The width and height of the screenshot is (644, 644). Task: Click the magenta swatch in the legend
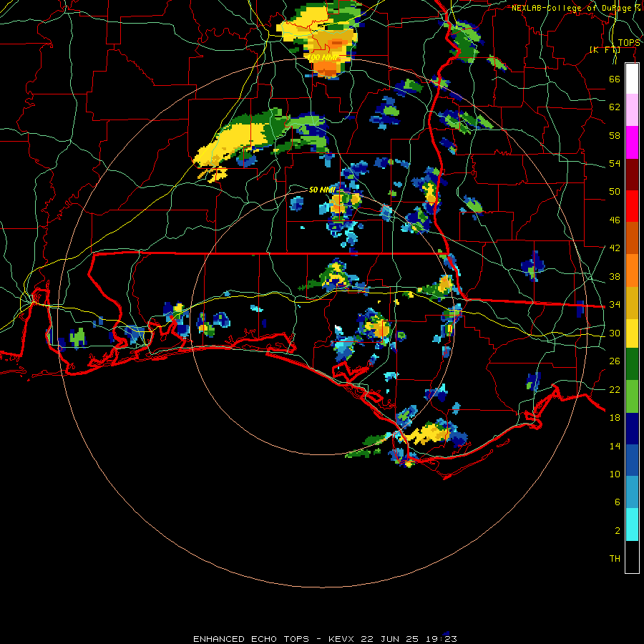(632, 142)
